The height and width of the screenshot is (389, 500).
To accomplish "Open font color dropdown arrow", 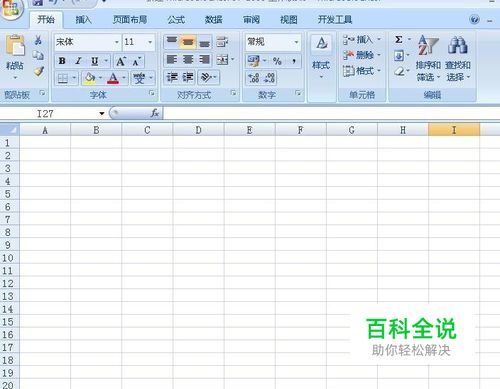I will coord(124,78).
